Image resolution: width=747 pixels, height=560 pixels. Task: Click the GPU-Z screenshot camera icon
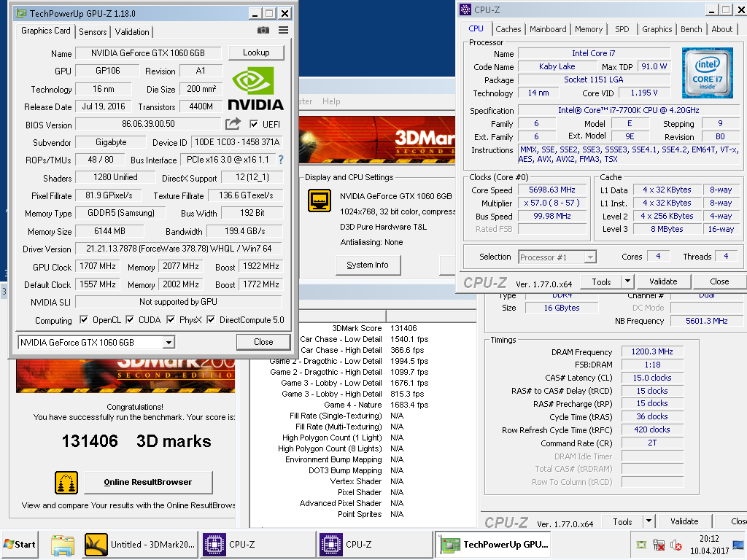tap(263, 31)
